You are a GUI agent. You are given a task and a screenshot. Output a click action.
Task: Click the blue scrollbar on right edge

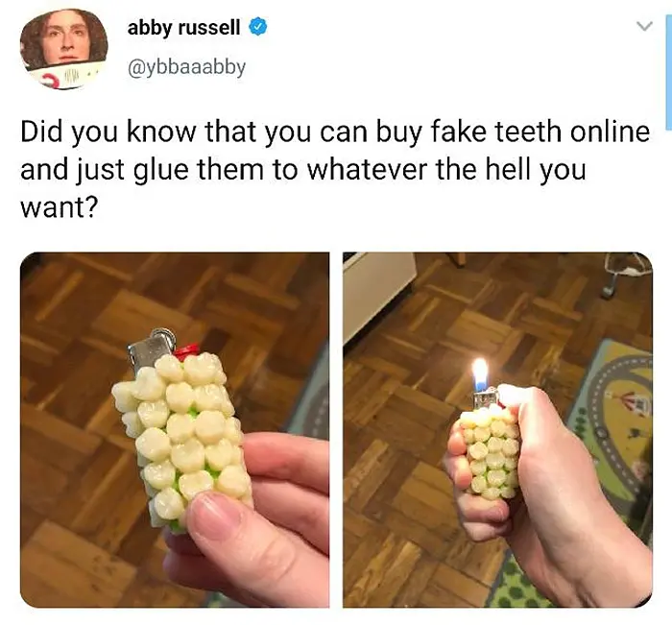tap(668, 65)
